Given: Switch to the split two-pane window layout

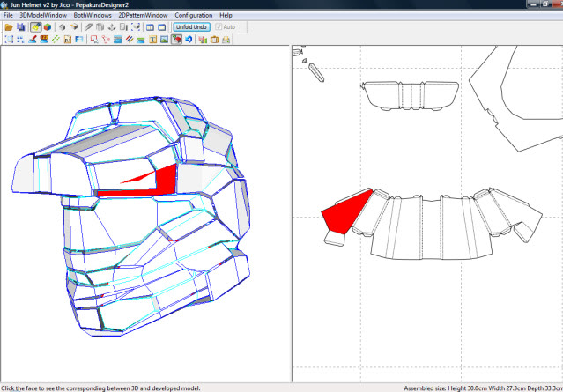Looking at the screenshot, I should 150,27.
